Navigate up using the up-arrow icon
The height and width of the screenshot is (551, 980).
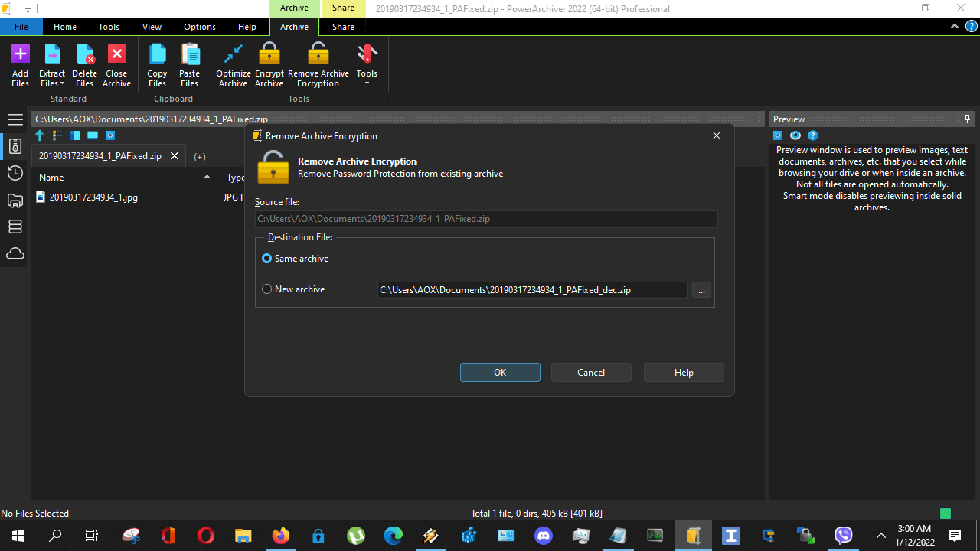[40, 135]
